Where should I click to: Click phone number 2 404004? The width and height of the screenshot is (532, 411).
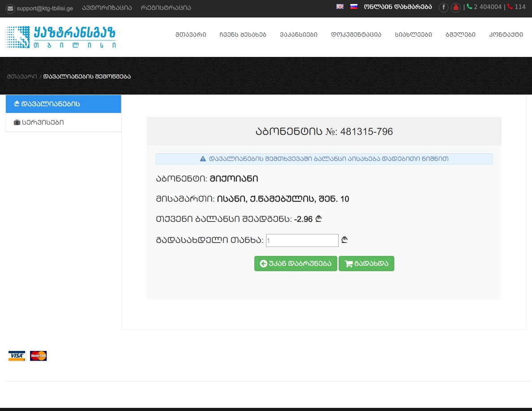pyautogui.click(x=488, y=7)
